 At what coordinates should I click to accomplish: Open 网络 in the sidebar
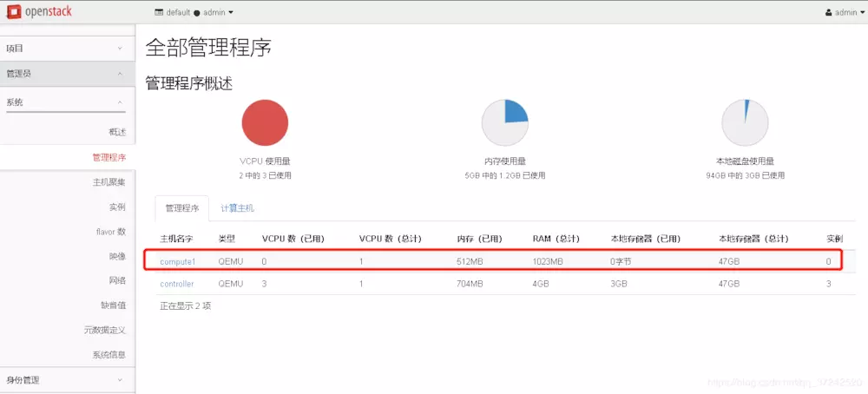tap(117, 280)
